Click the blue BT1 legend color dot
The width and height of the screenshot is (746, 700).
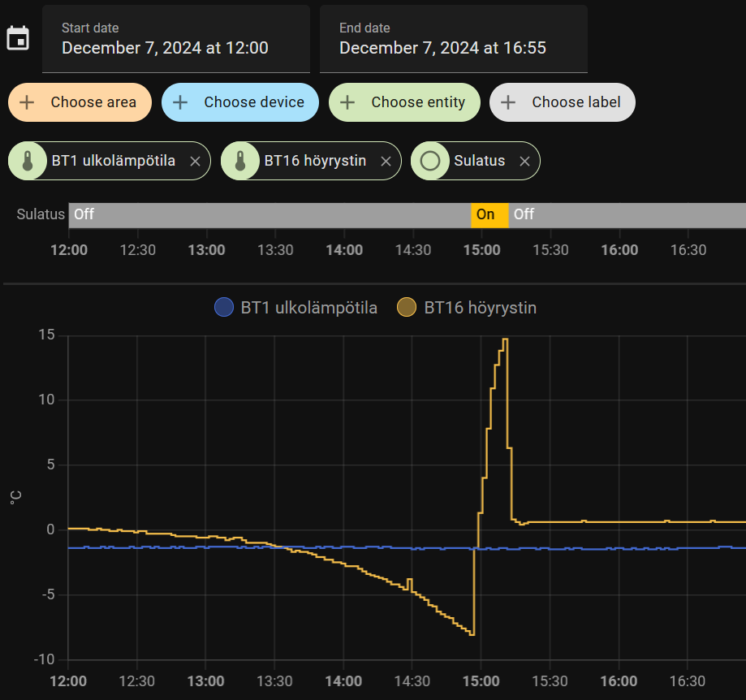tap(224, 308)
